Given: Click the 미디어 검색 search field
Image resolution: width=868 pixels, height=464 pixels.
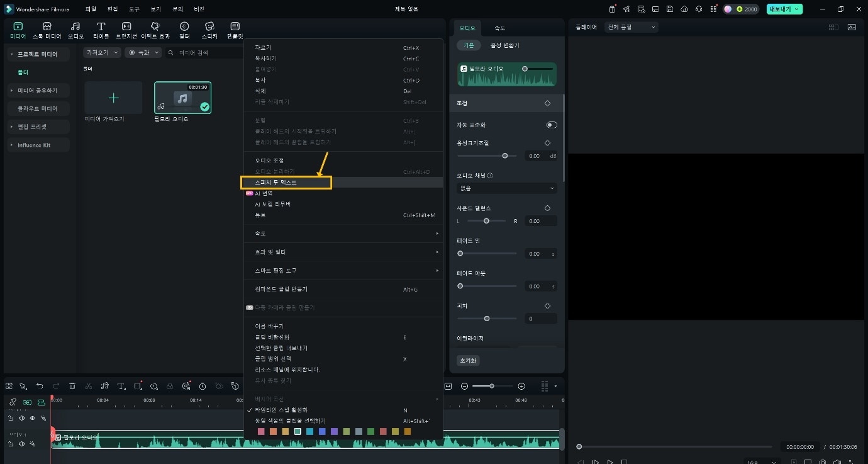Looking at the screenshot, I should coord(204,53).
